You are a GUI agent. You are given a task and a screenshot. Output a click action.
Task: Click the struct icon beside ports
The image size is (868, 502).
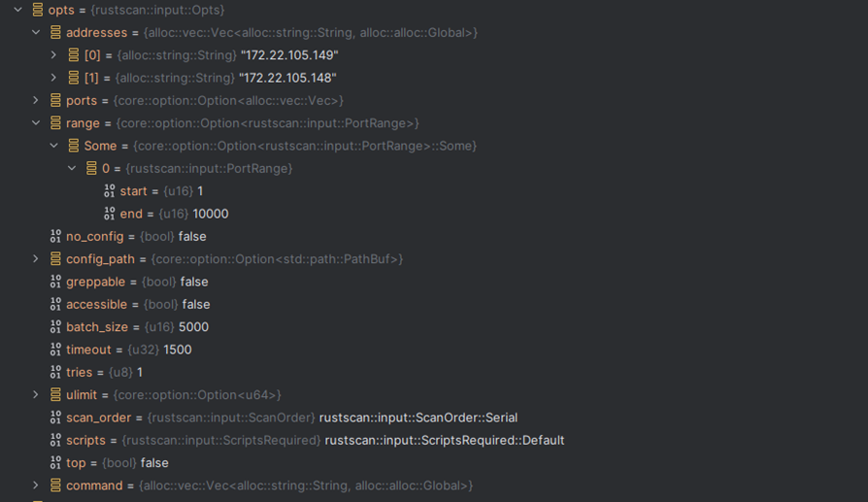pos(55,100)
